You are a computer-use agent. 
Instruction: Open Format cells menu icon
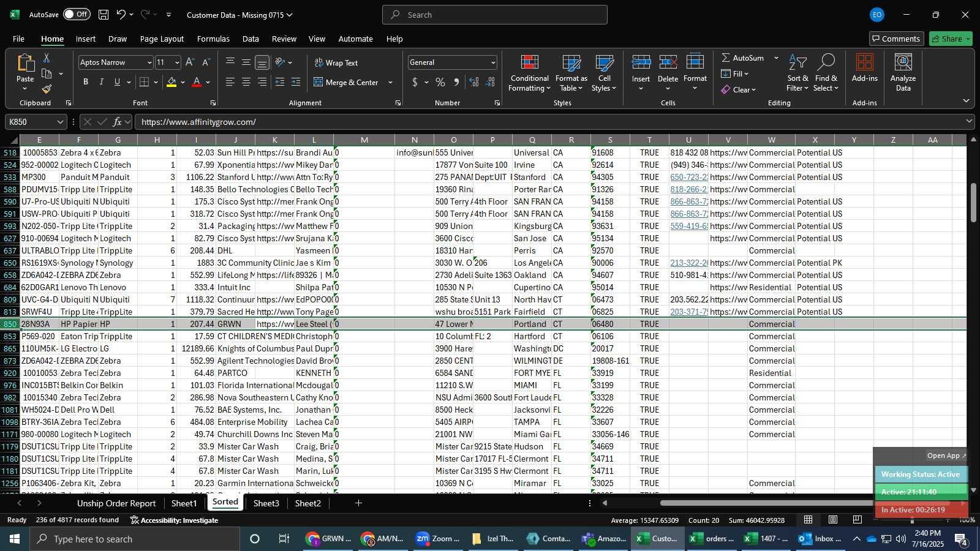click(695, 62)
